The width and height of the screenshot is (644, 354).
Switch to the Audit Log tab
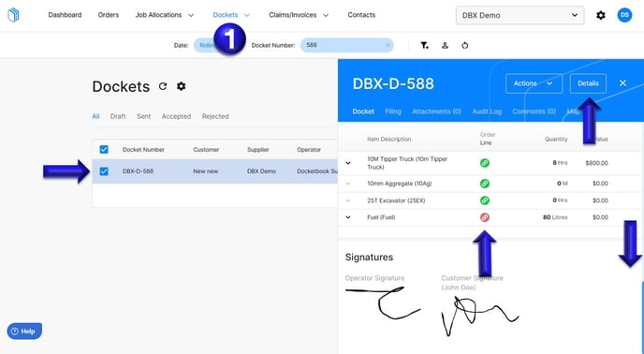coord(487,111)
